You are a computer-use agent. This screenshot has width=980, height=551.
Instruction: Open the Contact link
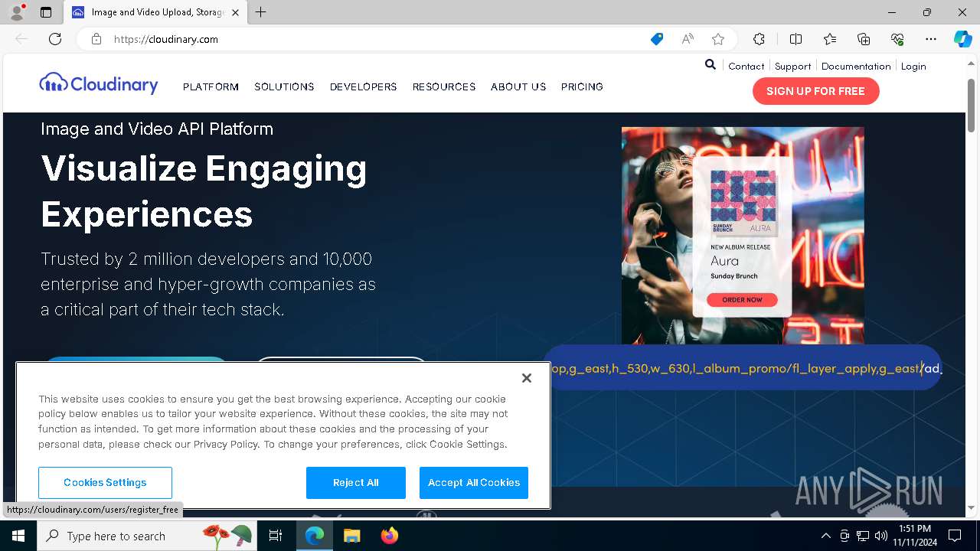click(x=746, y=67)
